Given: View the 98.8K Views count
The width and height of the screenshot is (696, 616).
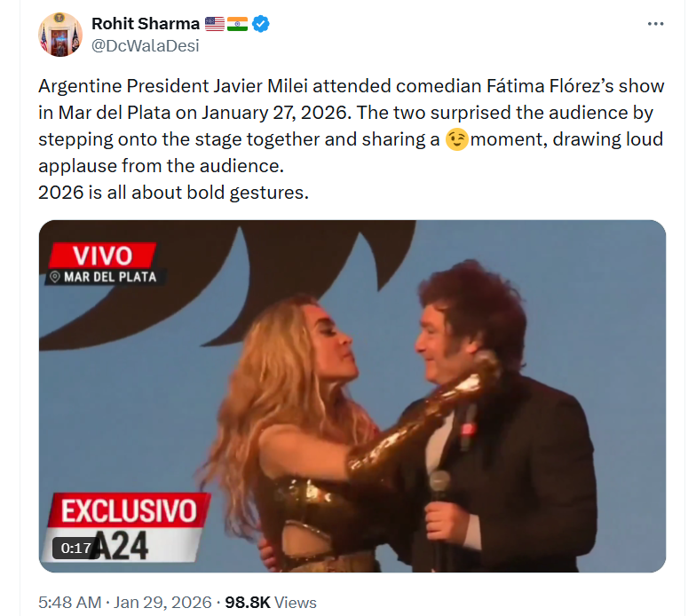Looking at the screenshot, I should pos(269,602).
